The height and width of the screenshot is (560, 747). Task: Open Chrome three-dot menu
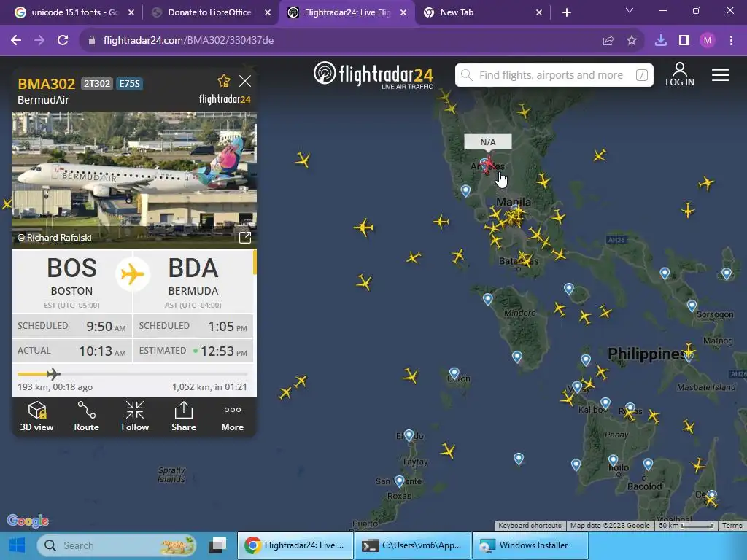731,41
